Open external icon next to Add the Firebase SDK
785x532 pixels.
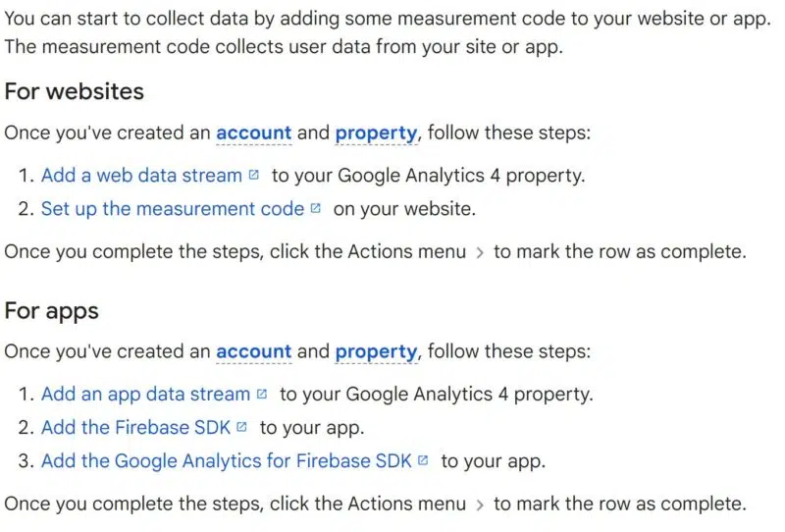[241, 427]
